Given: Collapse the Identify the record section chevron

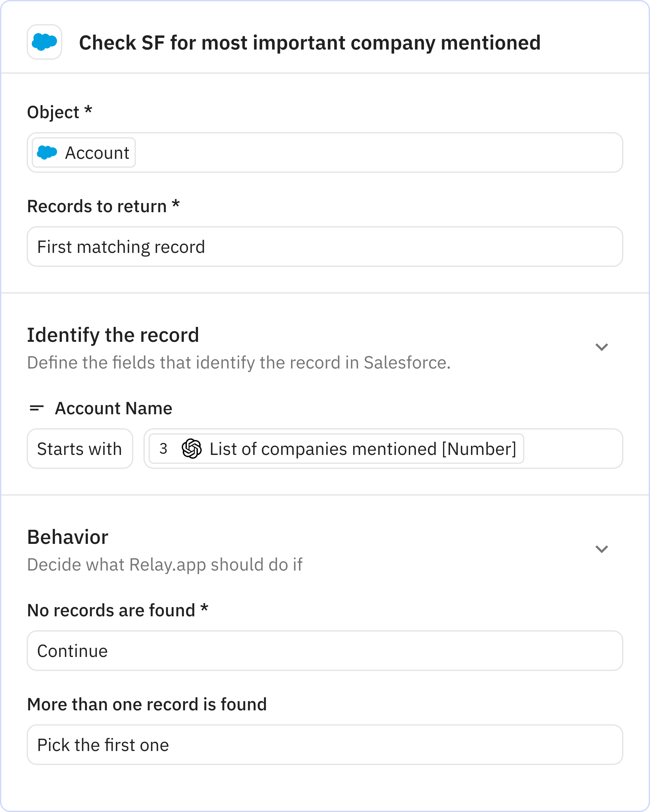Looking at the screenshot, I should click(x=601, y=347).
